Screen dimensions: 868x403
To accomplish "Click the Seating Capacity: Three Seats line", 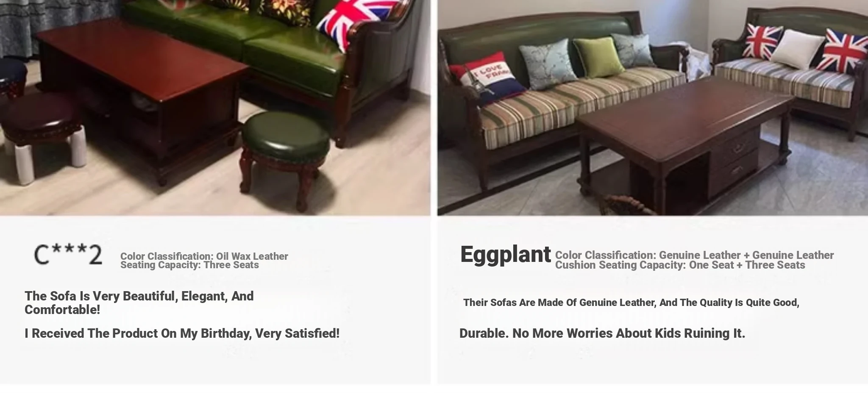I will [189, 265].
